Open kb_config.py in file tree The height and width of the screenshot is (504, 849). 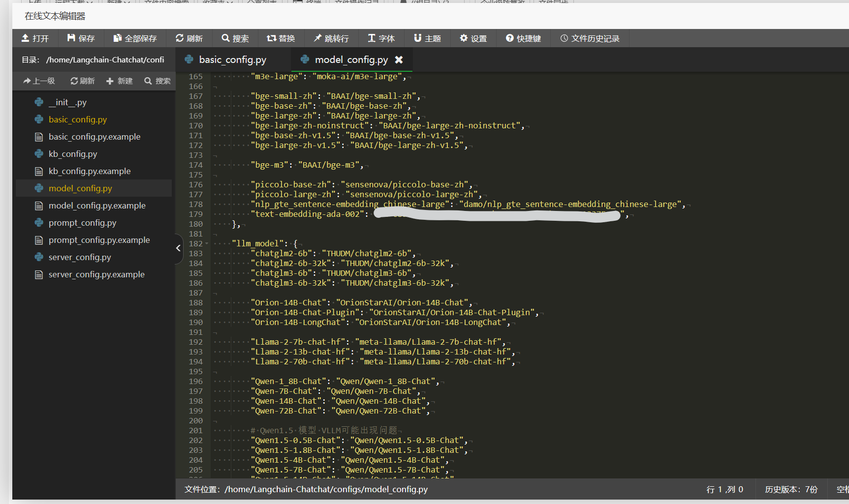(73, 154)
